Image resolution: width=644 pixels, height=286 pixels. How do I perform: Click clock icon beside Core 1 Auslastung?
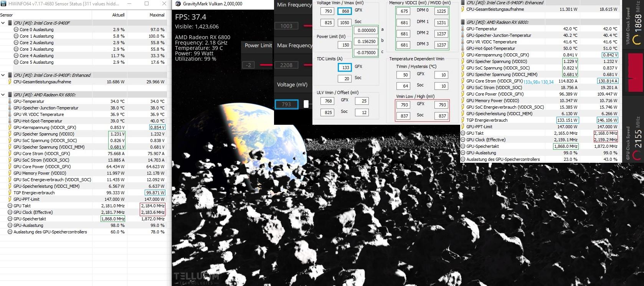(x=16, y=36)
